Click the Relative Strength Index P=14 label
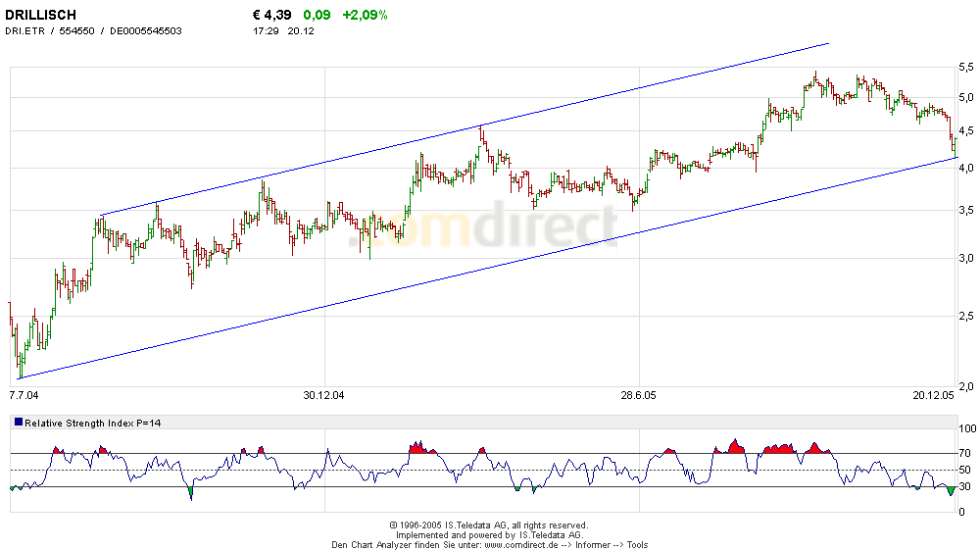 click(92, 424)
